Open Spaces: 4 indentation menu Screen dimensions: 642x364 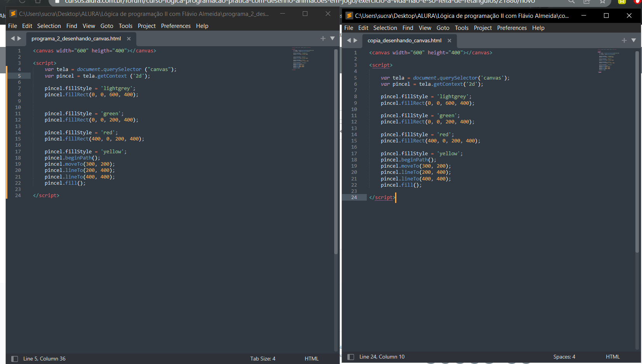[564, 357]
